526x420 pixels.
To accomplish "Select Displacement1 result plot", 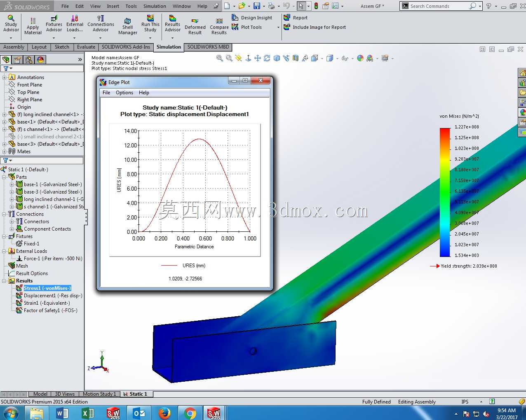I will pos(53,296).
